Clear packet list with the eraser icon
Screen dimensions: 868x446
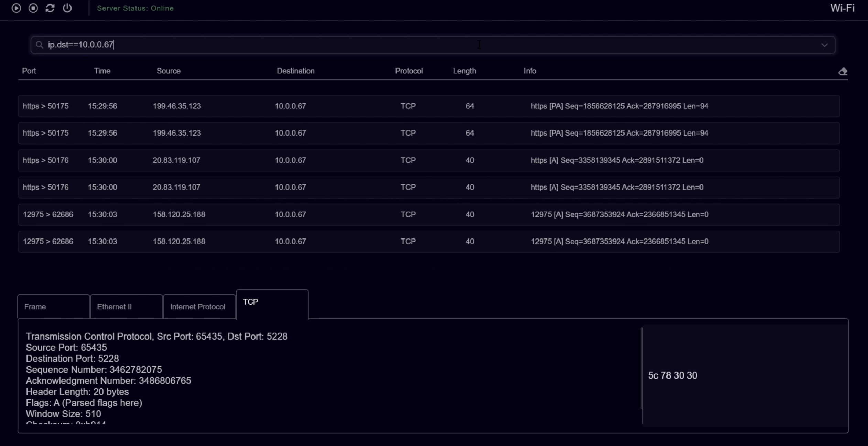843,72
